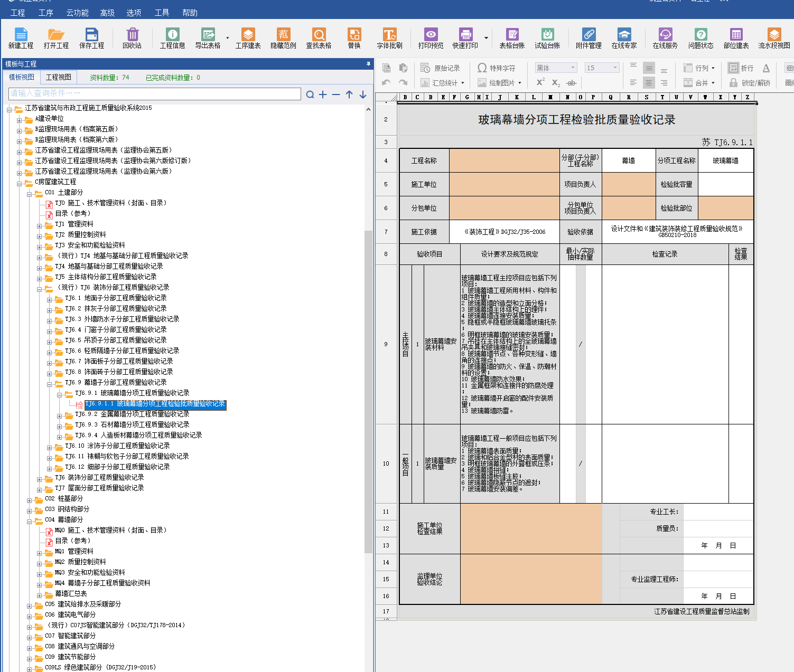Check 问题状态 issue status
Screen dimensions: 794x672
(700, 38)
